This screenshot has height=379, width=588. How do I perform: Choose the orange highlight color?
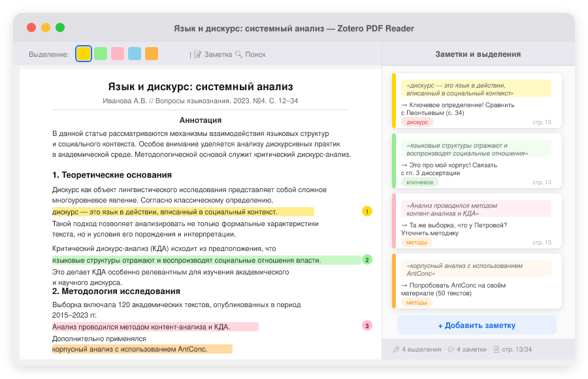pos(152,54)
